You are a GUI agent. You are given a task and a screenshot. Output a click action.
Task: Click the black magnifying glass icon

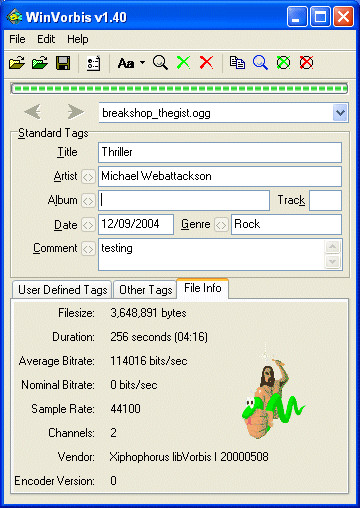[x=160, y=63]
